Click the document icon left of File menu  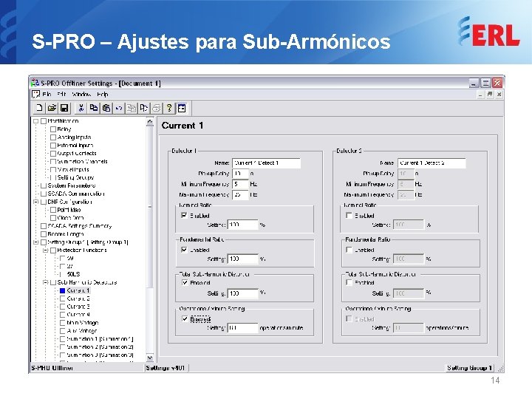(x=35, y=94)
